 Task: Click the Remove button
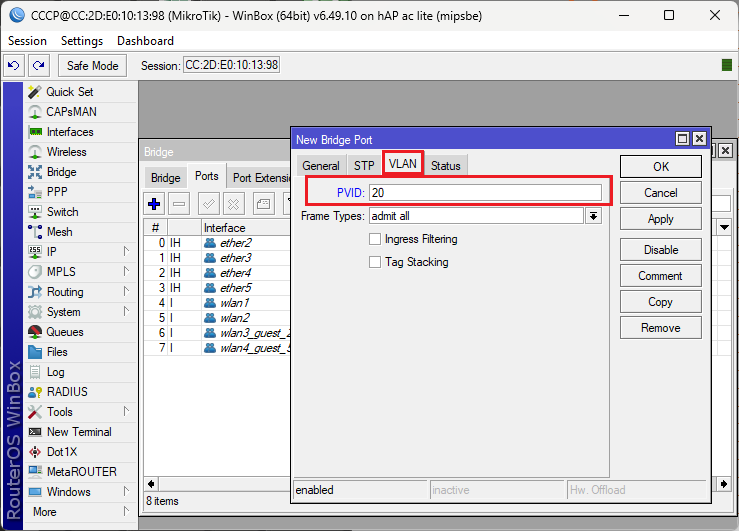pos(661,327)
